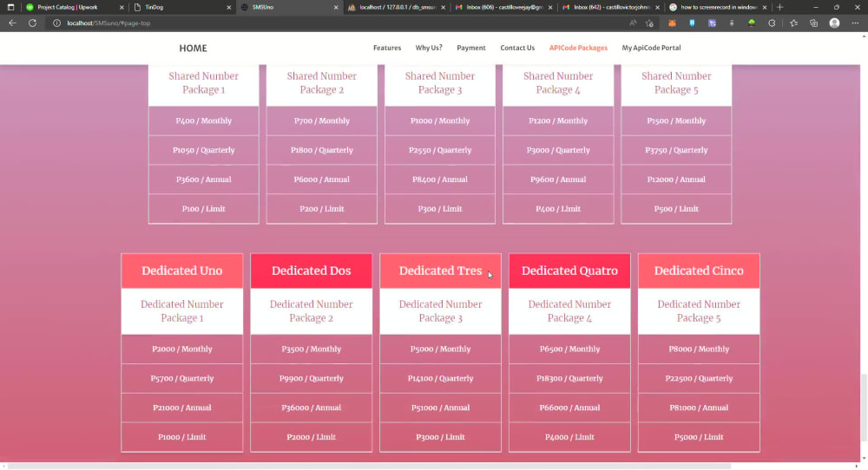868x470 pixels.
Task: Click the P4000 / Limit row
Action: pos(569,437)
